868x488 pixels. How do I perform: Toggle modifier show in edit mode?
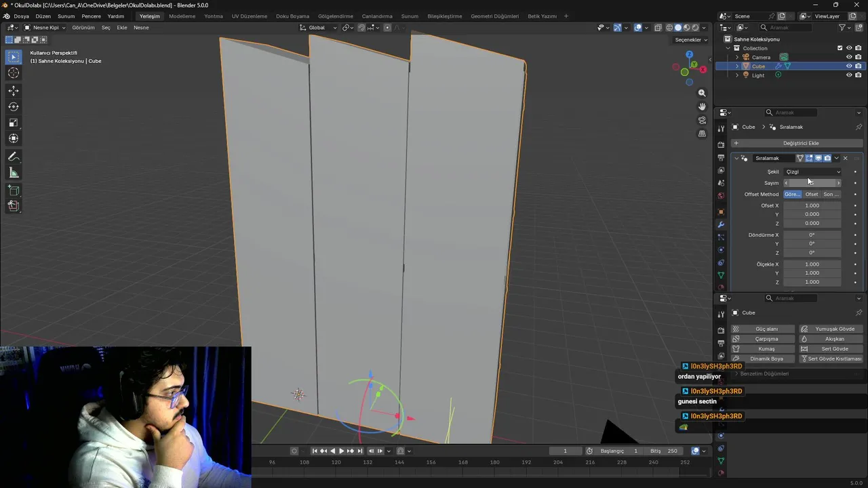point(809,158)
